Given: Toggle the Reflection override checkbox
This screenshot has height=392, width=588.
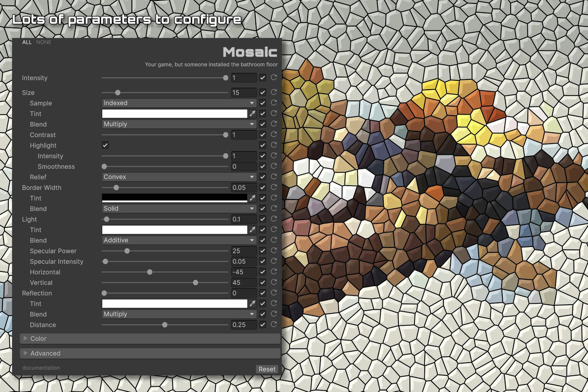Looking at the screenshot, I should 263,293.
